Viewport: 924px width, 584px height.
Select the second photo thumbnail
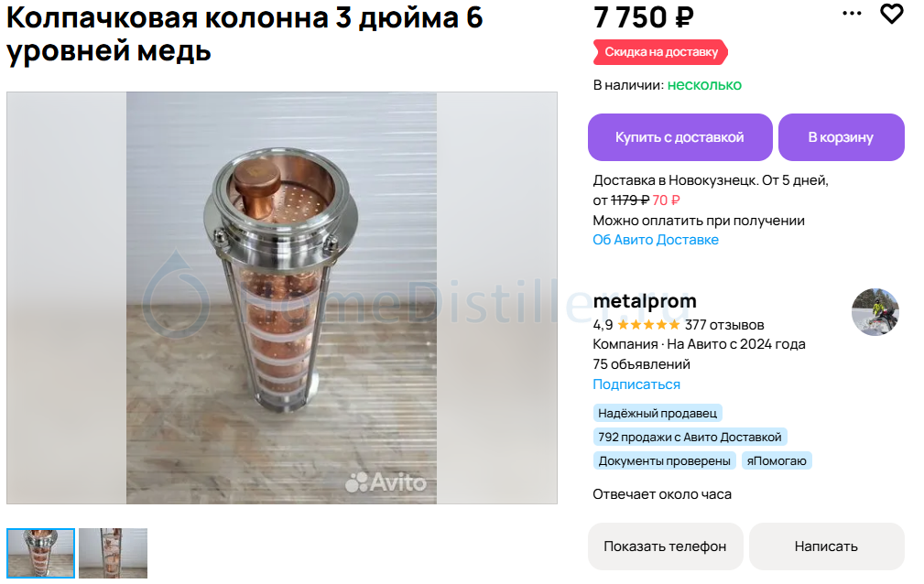coord(114,553)
